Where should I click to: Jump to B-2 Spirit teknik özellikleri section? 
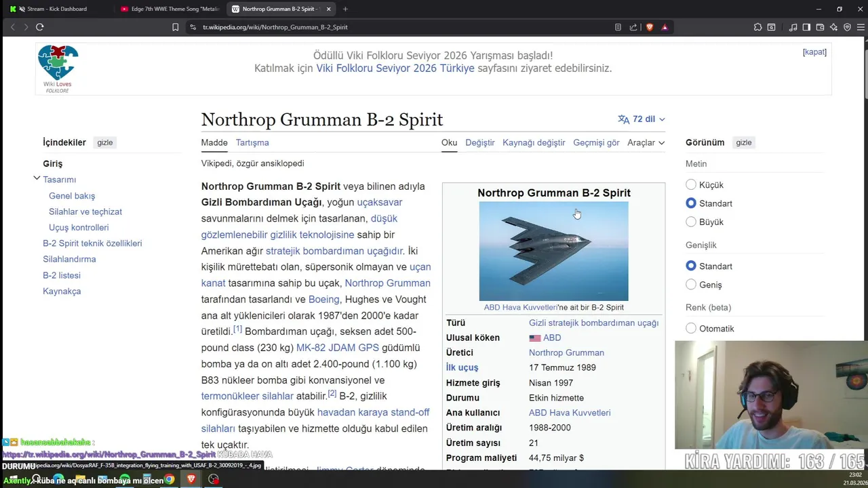(x=92, y=243)
